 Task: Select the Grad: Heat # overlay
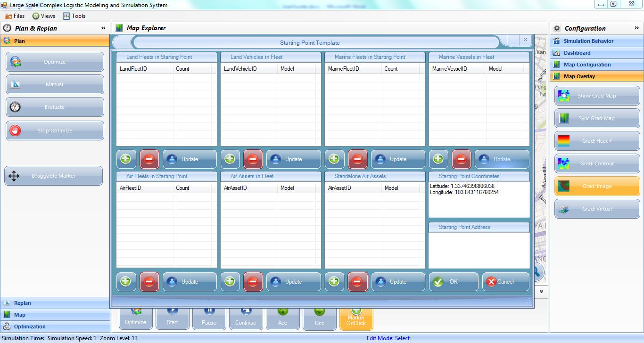coord(597,140)
